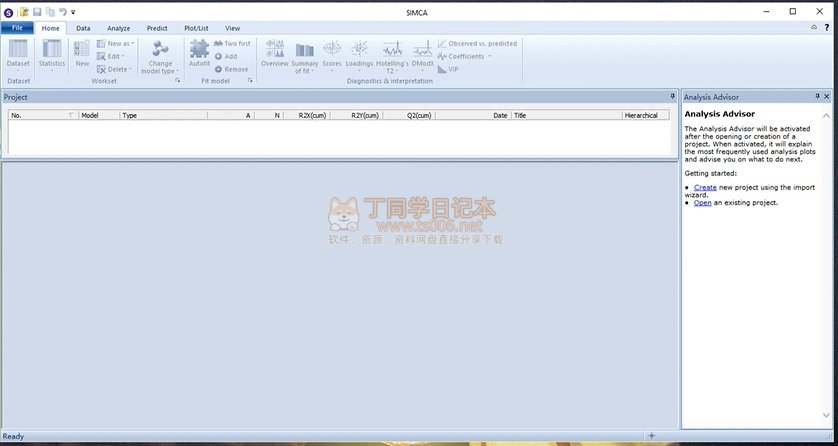Switch to the Data ribbon tab

[83, 28]
